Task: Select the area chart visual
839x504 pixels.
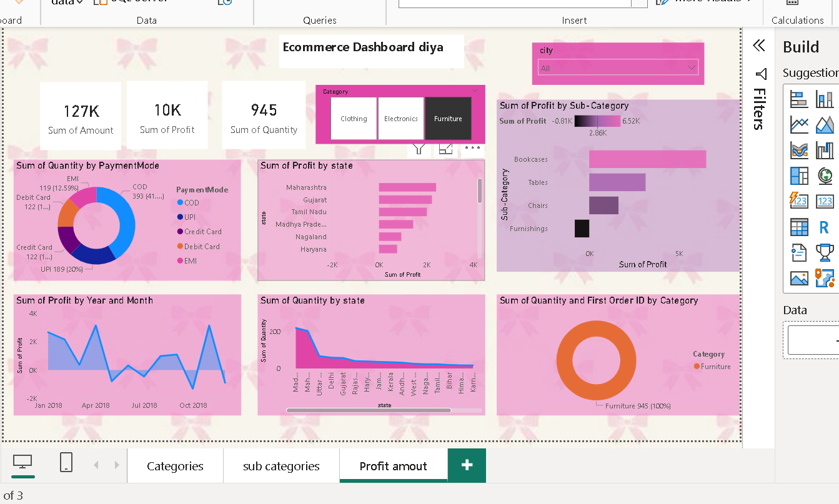Action: click(825, 124)
